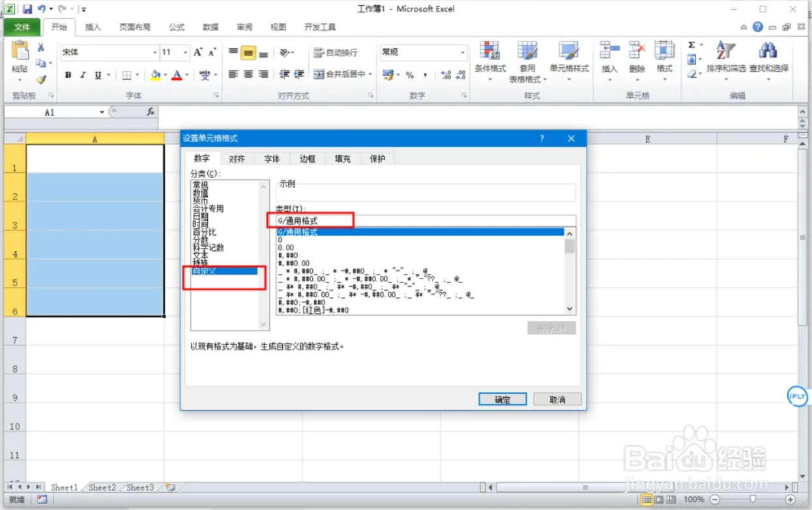Switch to the 页面布局 ribbon tab

pos(135,27)
